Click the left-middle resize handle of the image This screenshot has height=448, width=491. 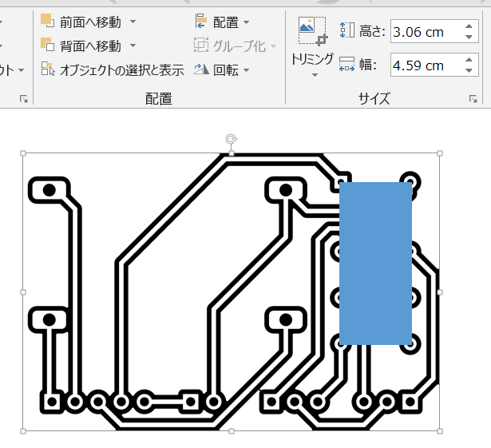23,292
